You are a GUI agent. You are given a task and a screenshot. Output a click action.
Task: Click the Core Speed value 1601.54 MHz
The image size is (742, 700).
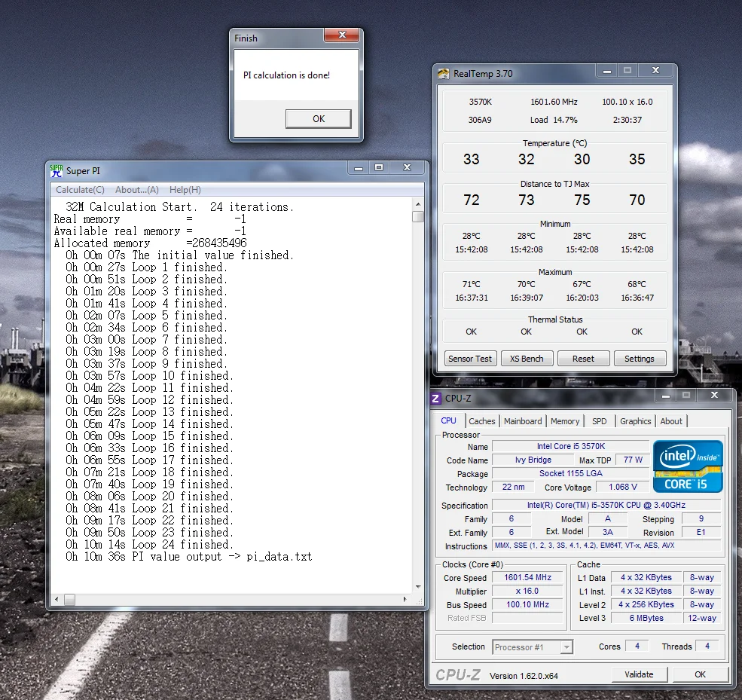(527, 577)
